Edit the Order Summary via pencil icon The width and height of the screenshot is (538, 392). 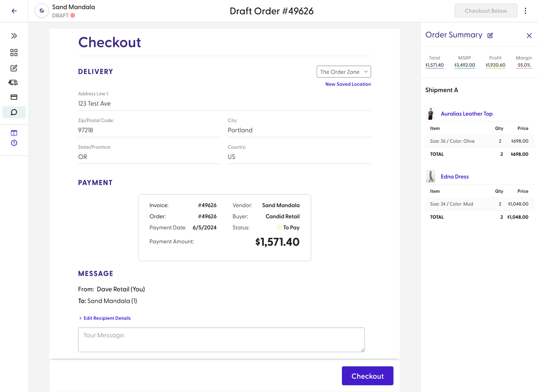(490, 35)
